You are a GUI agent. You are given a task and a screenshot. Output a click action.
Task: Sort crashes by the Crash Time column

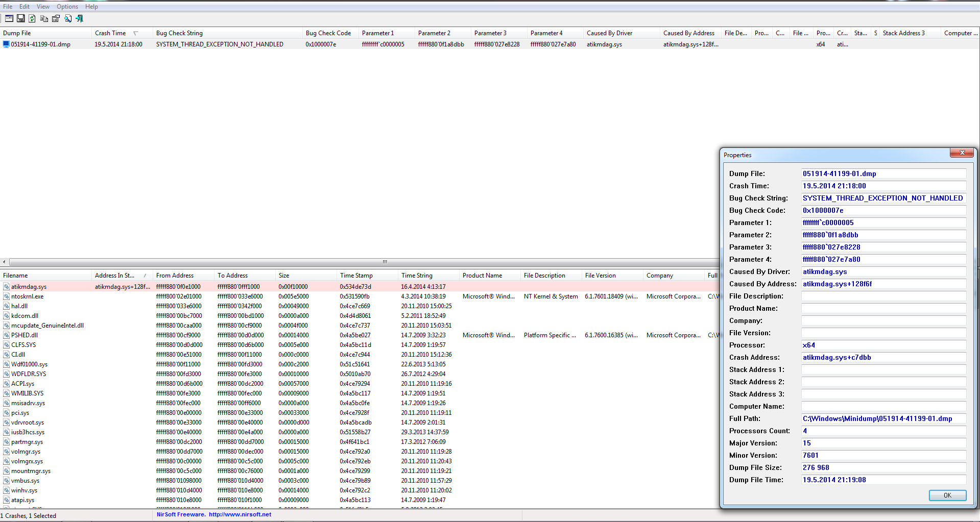[x=110, y=33]
